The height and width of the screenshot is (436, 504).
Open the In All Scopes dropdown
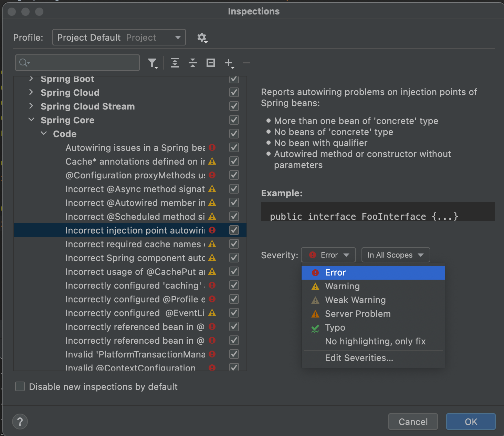point(396,255)
